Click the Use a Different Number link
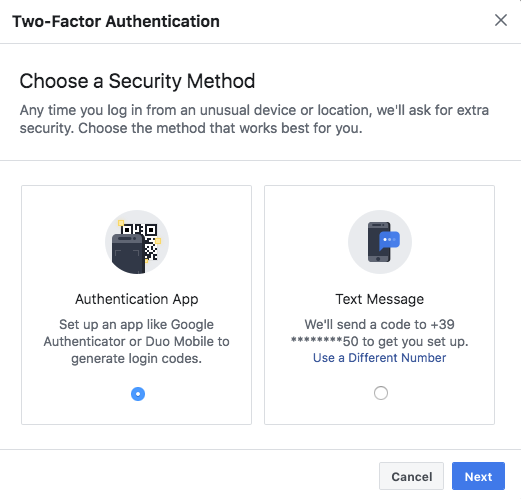The image size is (521, 499). pos(379,358)
